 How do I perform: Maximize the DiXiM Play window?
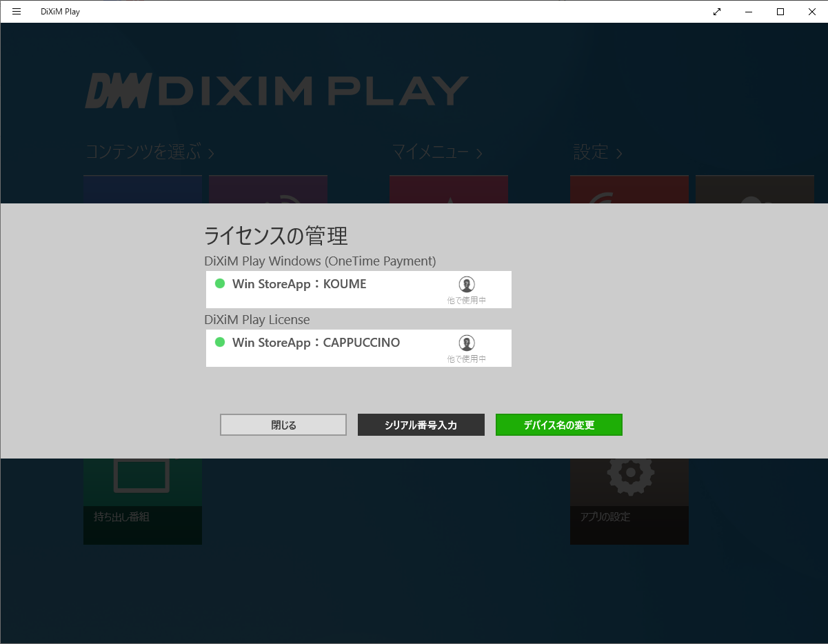tap(780, 11)
